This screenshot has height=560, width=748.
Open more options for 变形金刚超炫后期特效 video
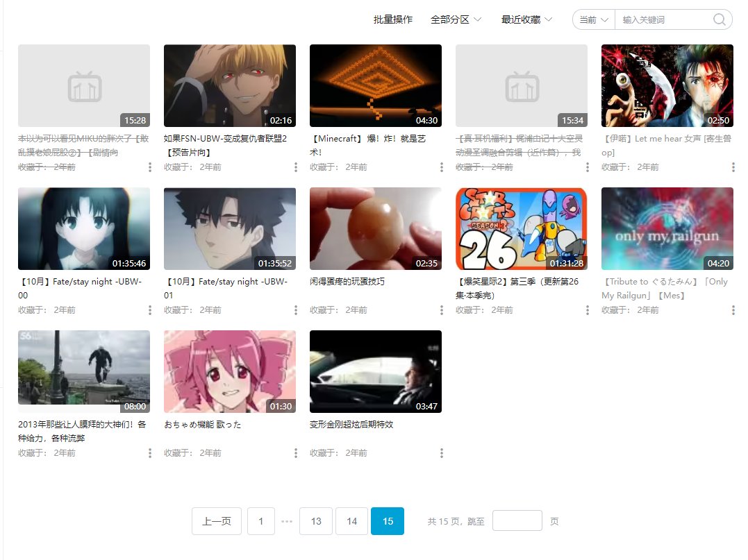point(442,452)
